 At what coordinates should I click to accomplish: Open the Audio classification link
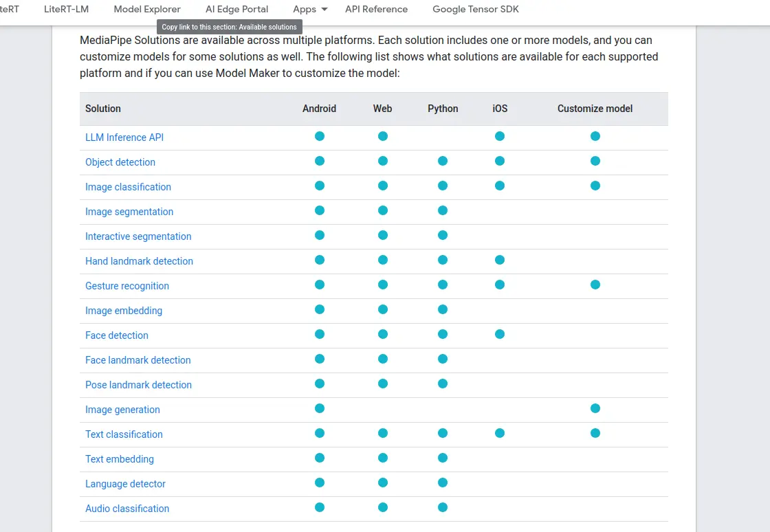(127, 509)
